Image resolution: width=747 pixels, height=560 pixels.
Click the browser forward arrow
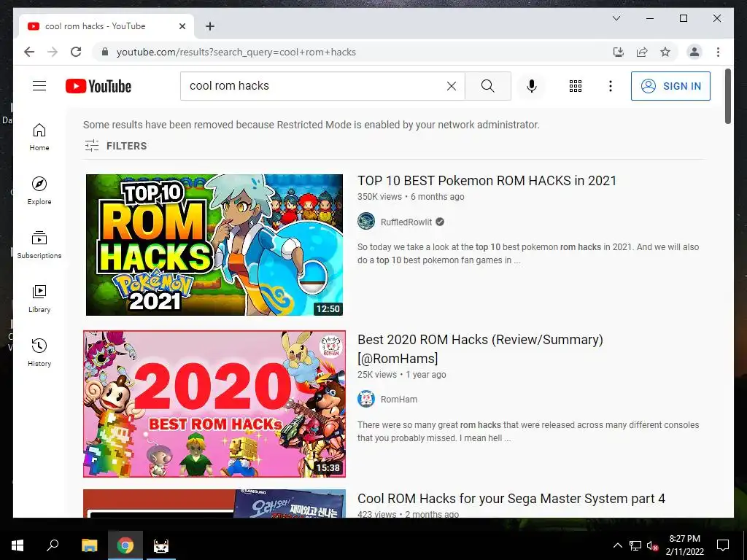(x=53, y=52)
